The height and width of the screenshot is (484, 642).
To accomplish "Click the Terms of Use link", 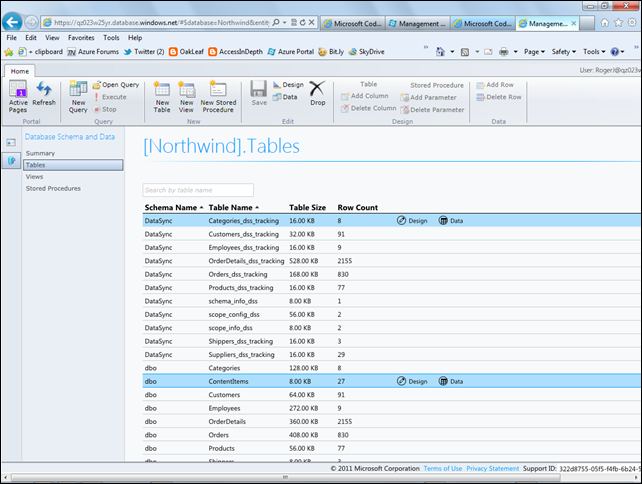I will pos(443,468).
